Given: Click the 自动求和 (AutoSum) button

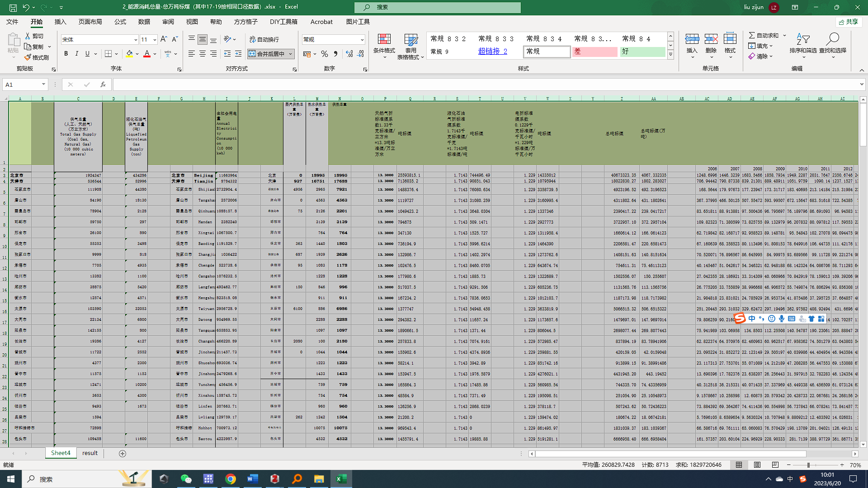Looking at the screenshot, I should tap(764, 35).
